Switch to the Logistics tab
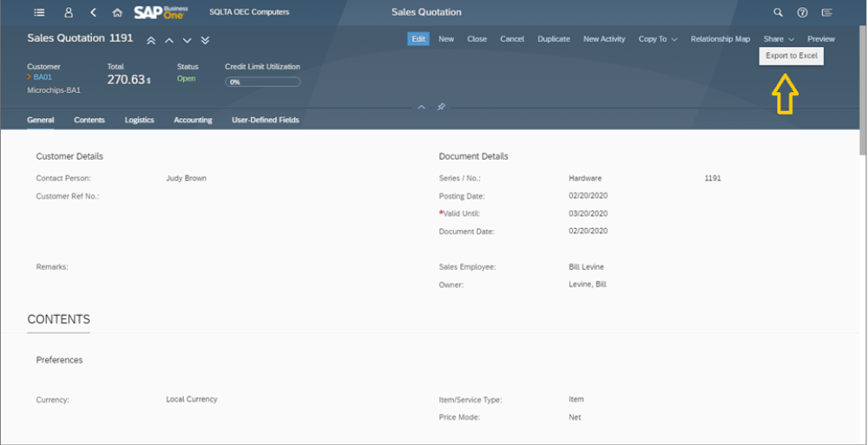 pos(140,120)
